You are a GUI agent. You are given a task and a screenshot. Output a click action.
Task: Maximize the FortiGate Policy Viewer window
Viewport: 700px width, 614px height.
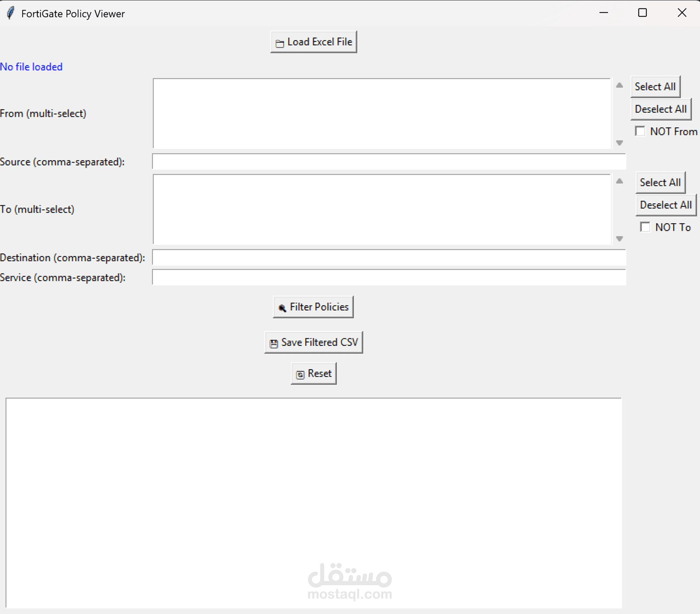pyautogui.click(x=642, y=13)
